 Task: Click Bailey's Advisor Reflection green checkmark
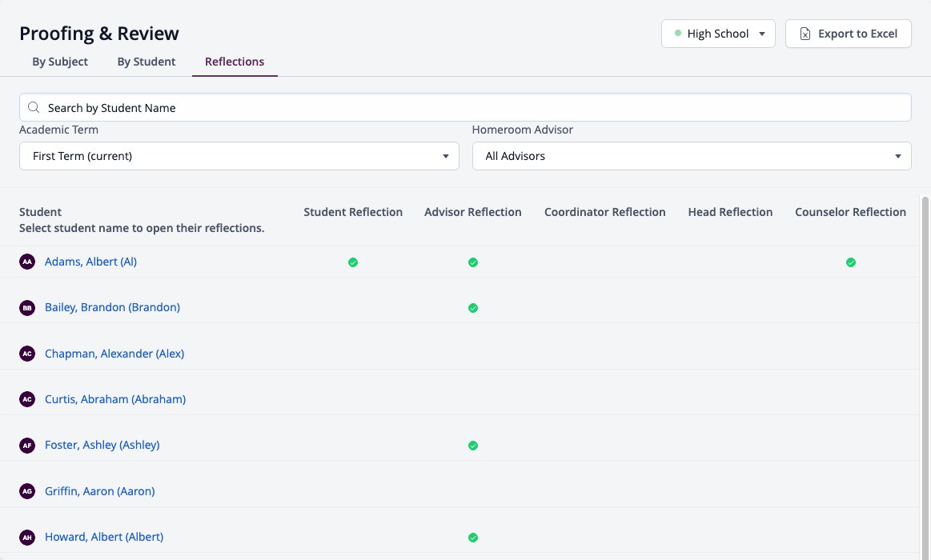pos(472,308)
